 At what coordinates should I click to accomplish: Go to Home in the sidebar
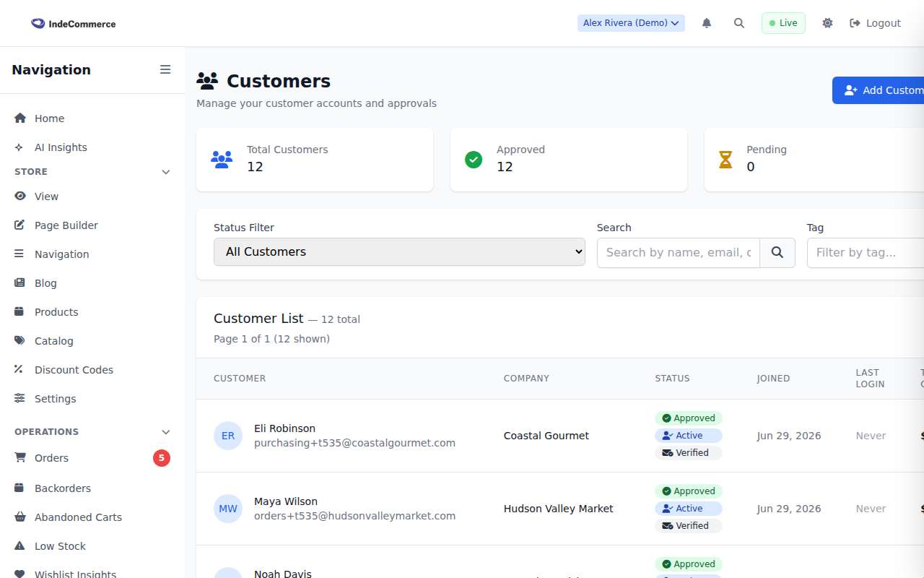tap(92, 118)
